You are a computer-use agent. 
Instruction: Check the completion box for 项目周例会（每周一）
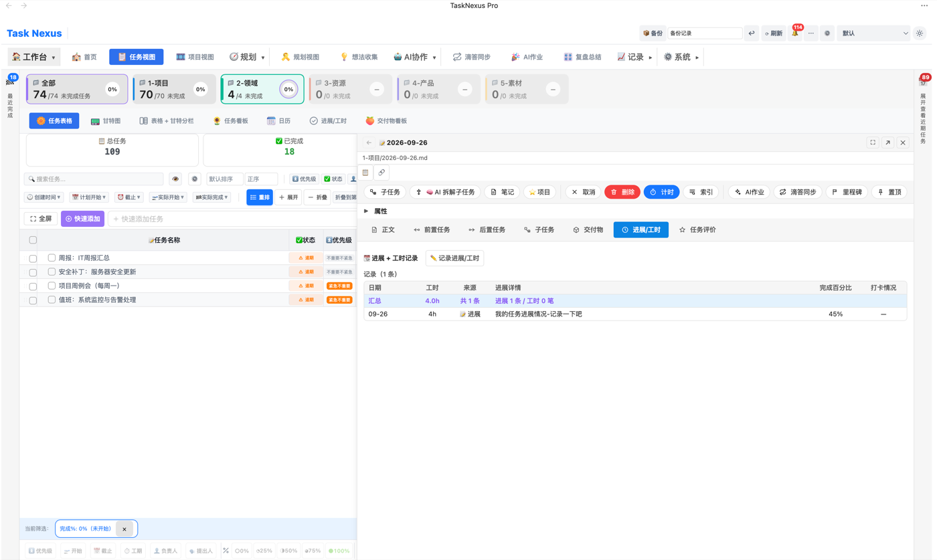point(52,286)
